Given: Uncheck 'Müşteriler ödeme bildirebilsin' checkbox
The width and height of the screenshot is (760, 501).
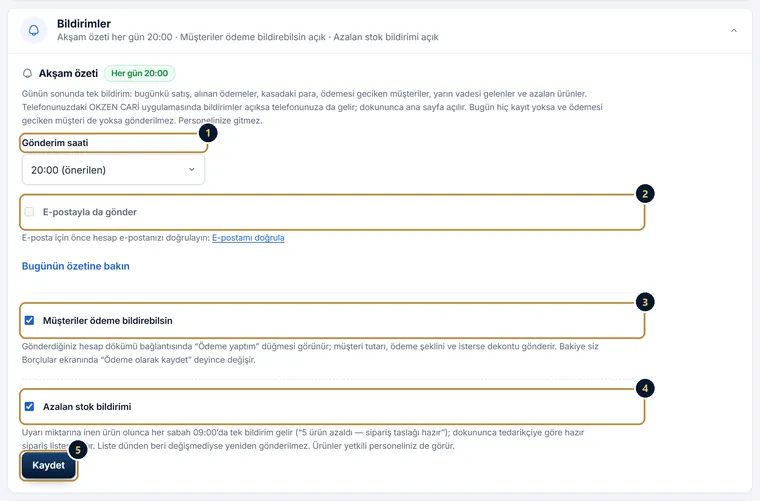Looking at the screenshot, I should (x=30, y=320).
